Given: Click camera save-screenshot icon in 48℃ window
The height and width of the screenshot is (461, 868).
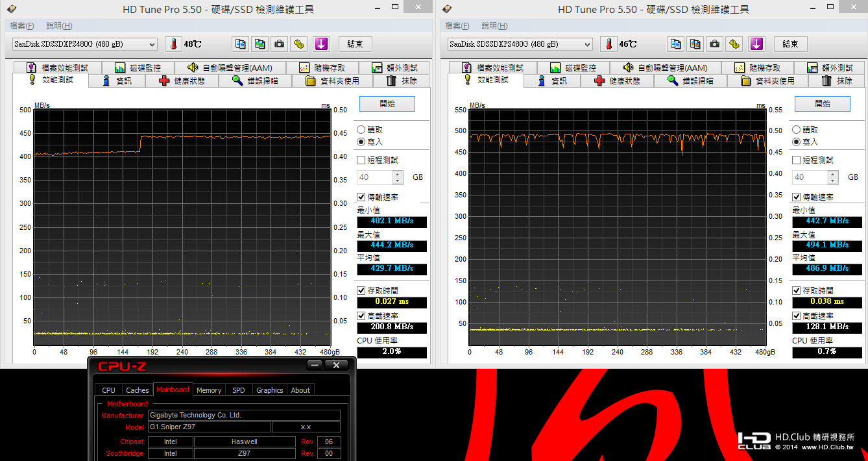Looking at the screenshot, I should pos(279,44).
